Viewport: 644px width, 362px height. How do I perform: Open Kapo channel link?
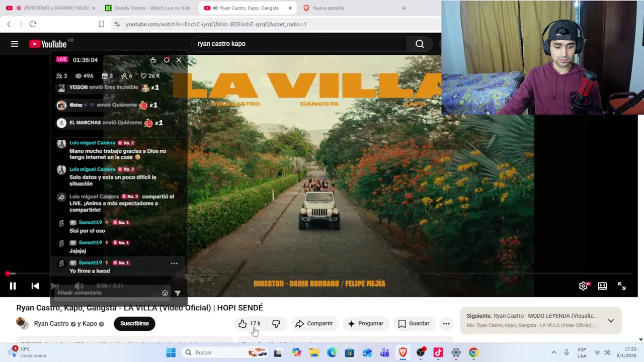pos(90,324)
